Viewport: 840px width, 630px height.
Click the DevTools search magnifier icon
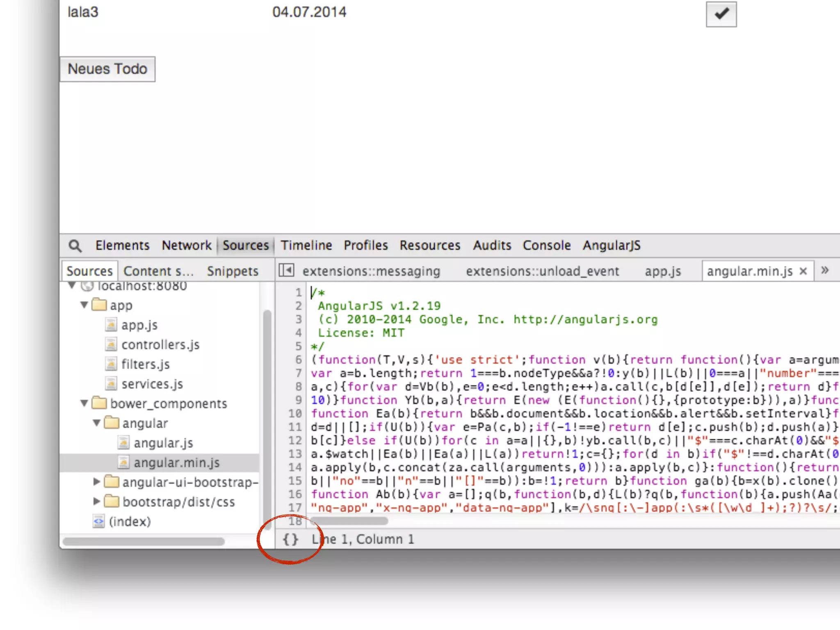pos(75,246)
